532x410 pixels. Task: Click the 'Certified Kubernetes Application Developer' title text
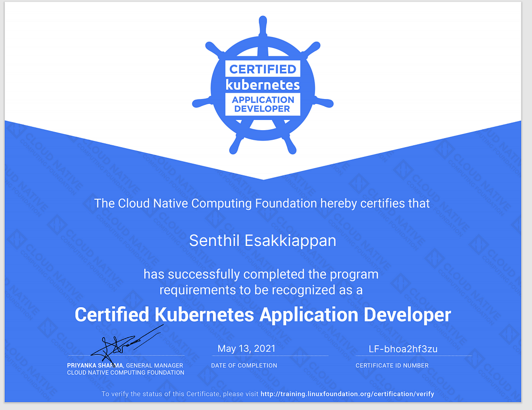click(263, 315)
